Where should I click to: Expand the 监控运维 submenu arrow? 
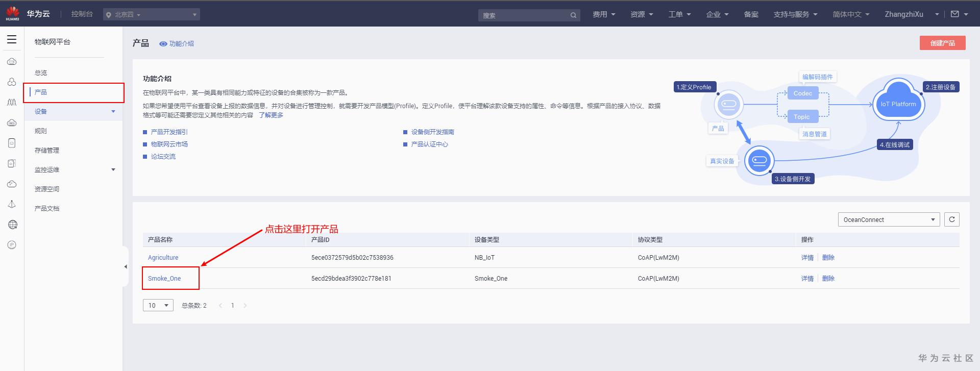tap(113, 169)
